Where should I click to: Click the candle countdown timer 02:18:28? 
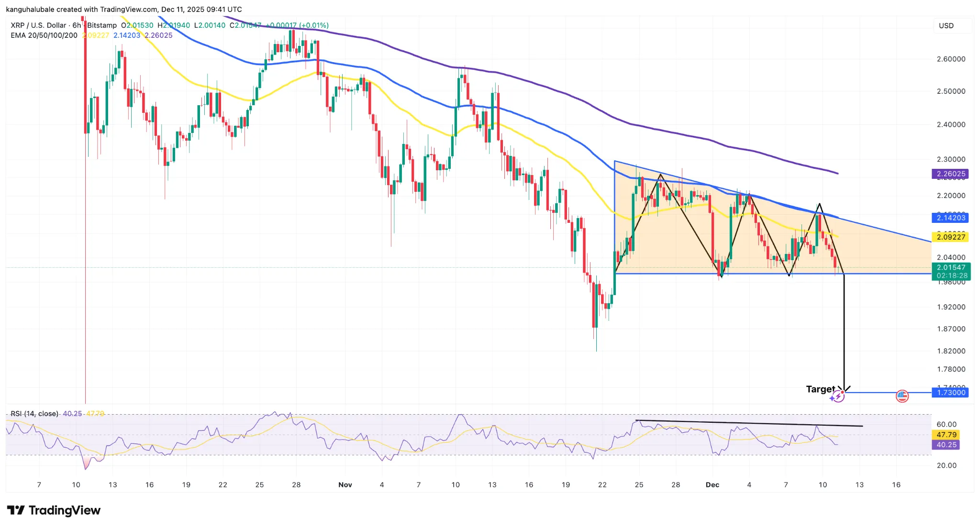pos(951,275)
